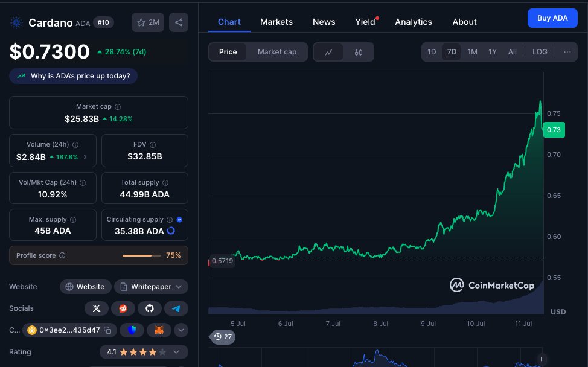Click Max. supply info icon
The height and width of the screenshot is (367, 588).
[73, 220]
